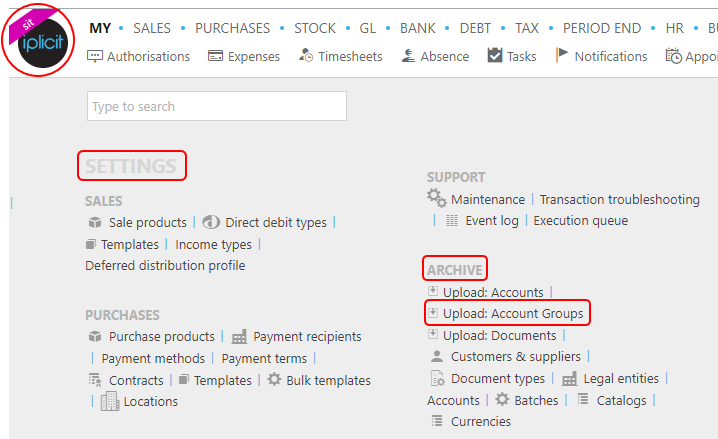Screen dimensions: 718x439
Task: Open Deferred distribution profile link
Action: [x=165, y=266]
